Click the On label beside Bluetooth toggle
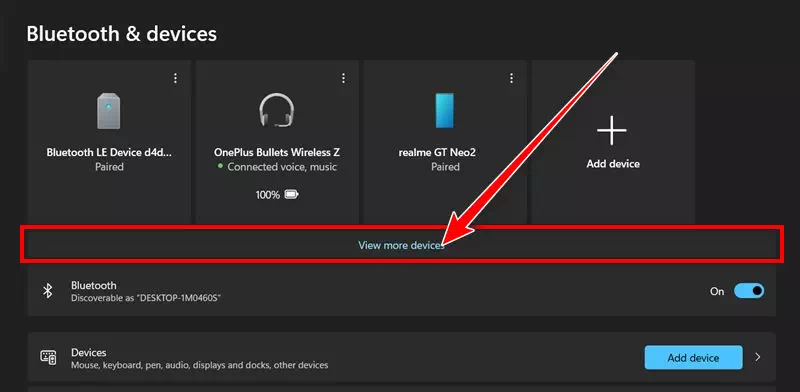Screen dimensions: 800x392 point(717,291)
